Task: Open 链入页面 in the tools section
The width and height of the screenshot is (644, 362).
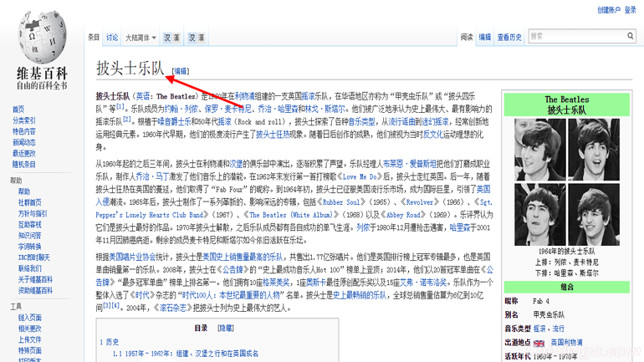Action: [29, 317]
